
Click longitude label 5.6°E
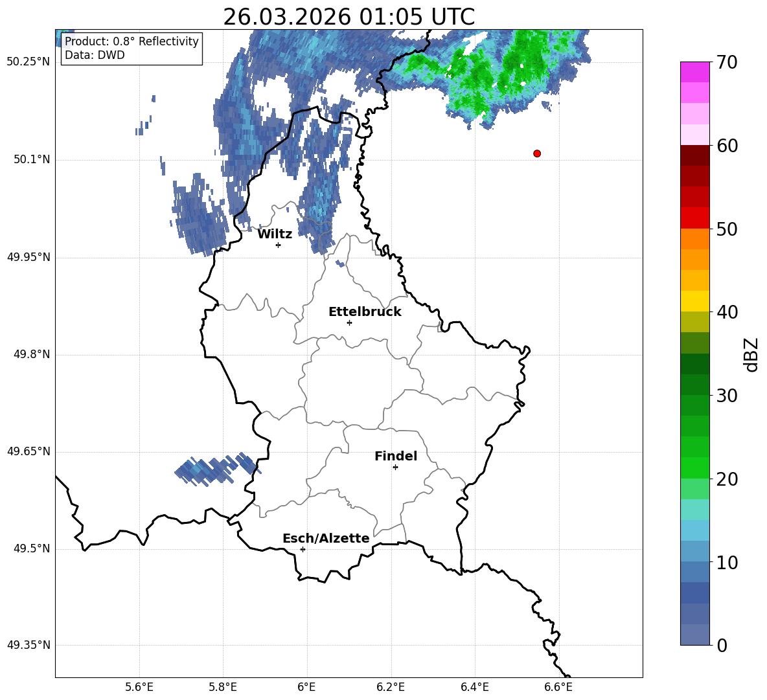point(139,687)
